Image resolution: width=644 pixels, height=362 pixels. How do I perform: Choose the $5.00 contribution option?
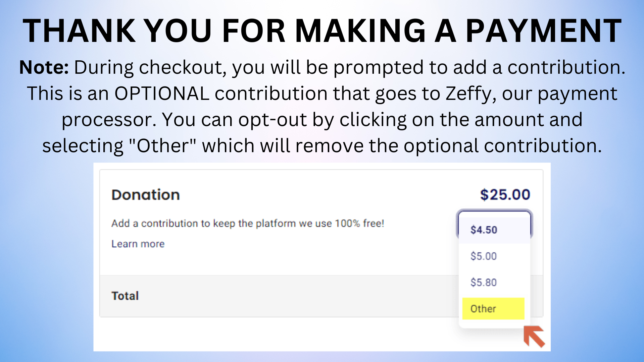(x=483, y=256)
